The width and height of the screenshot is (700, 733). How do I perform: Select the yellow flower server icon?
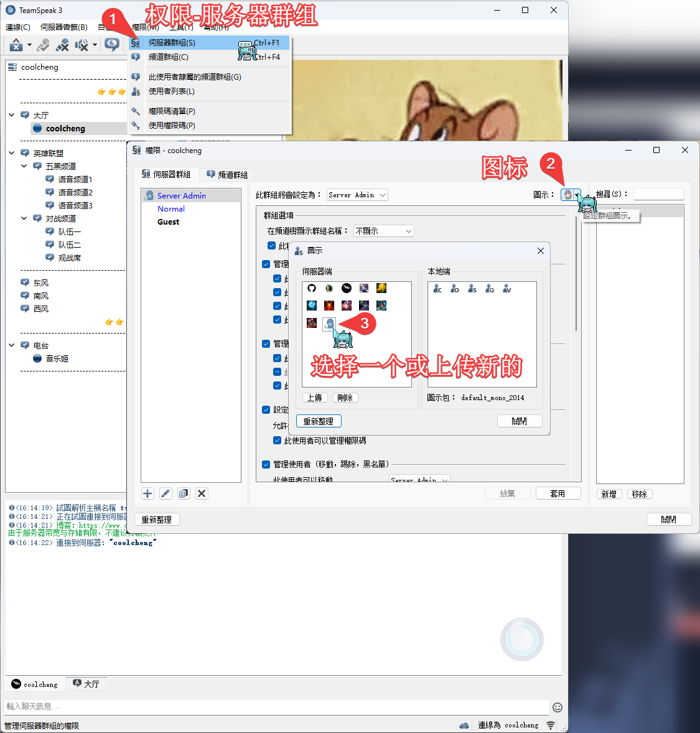tap(381, 288)
